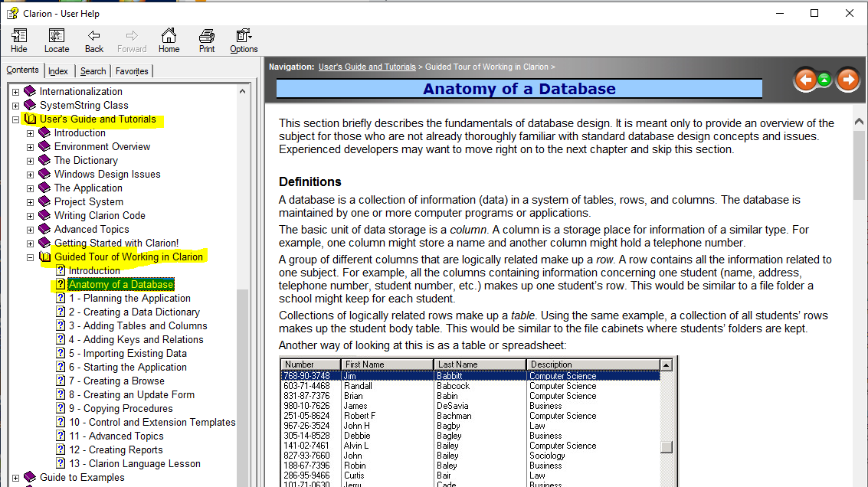The width and height of the screenshot is (868, 487).
Task: Click the topic icon beside 5 - Importing Existing Data
Action: (x=61, y=353)
